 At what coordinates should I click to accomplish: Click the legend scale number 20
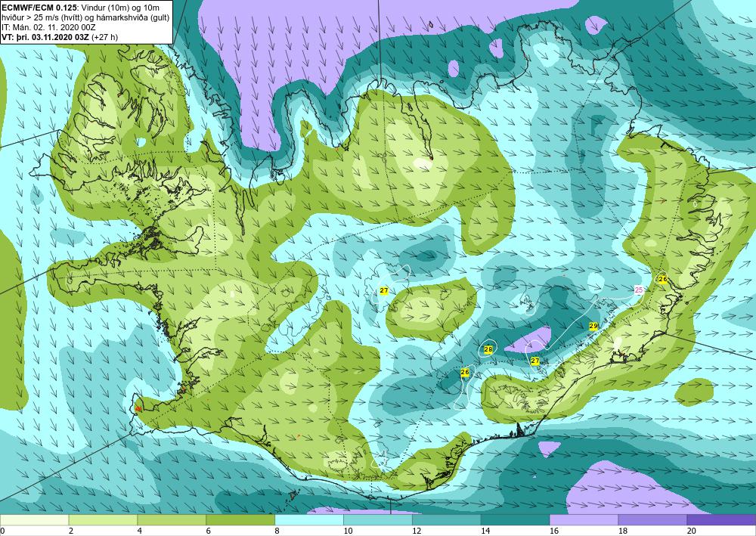click(x=691, y=531)
